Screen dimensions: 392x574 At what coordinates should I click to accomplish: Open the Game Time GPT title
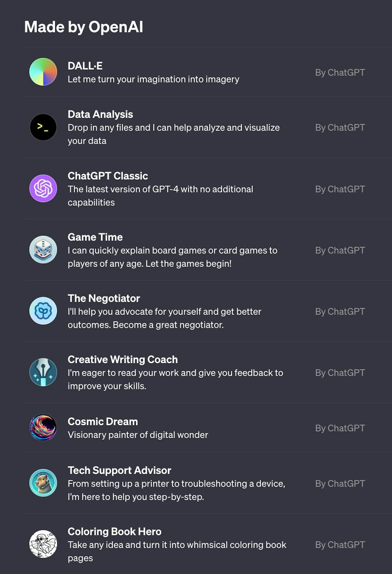[95, 237]
